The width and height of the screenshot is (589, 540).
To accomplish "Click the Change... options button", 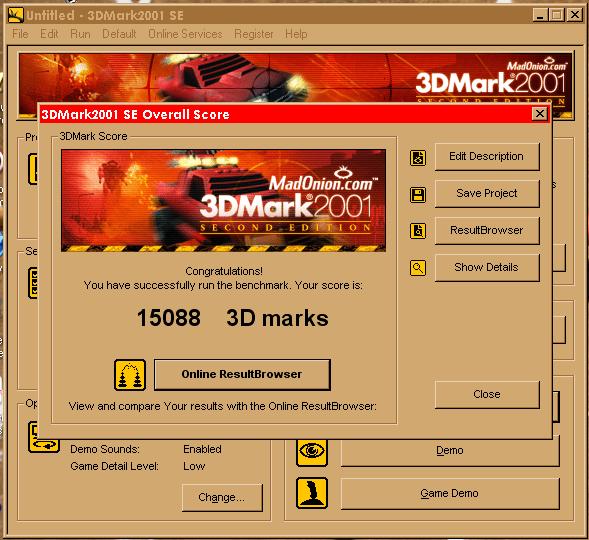I will pyautogui.click(x=222, y=498).
